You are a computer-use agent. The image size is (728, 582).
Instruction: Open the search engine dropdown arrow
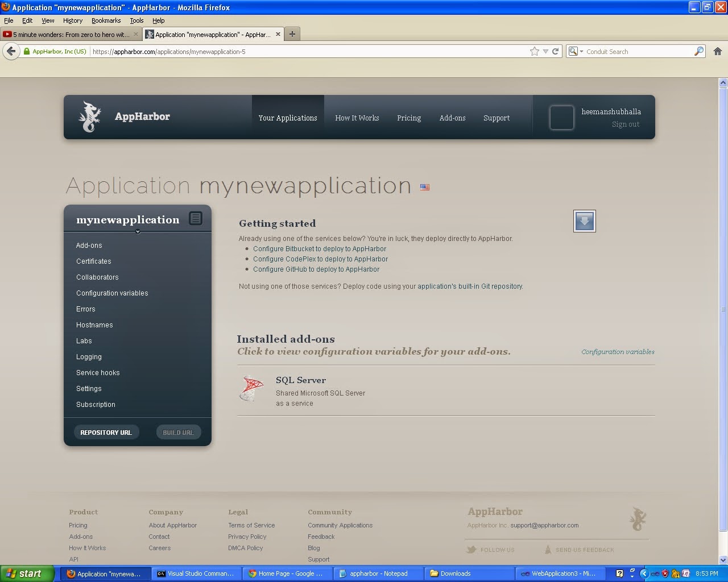coord(581,51)
